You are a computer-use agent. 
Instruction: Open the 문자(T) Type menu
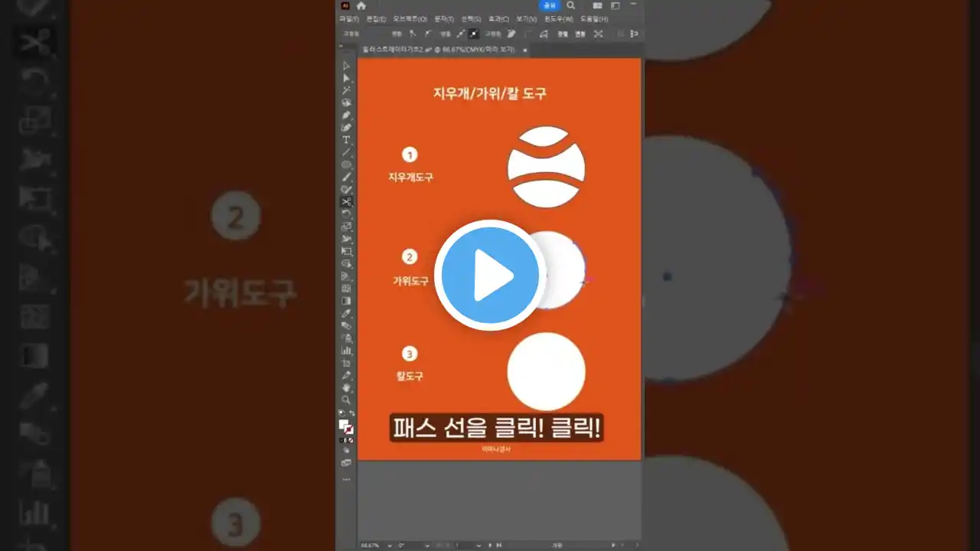click(x=444, y=19)
